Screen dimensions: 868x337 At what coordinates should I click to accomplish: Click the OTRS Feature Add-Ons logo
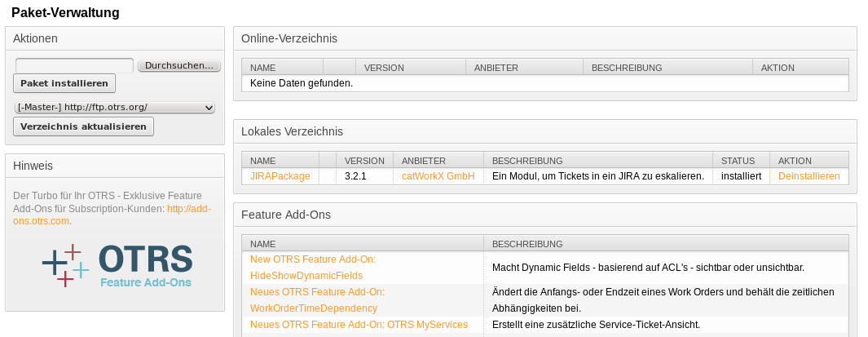[x=117, y=266]
